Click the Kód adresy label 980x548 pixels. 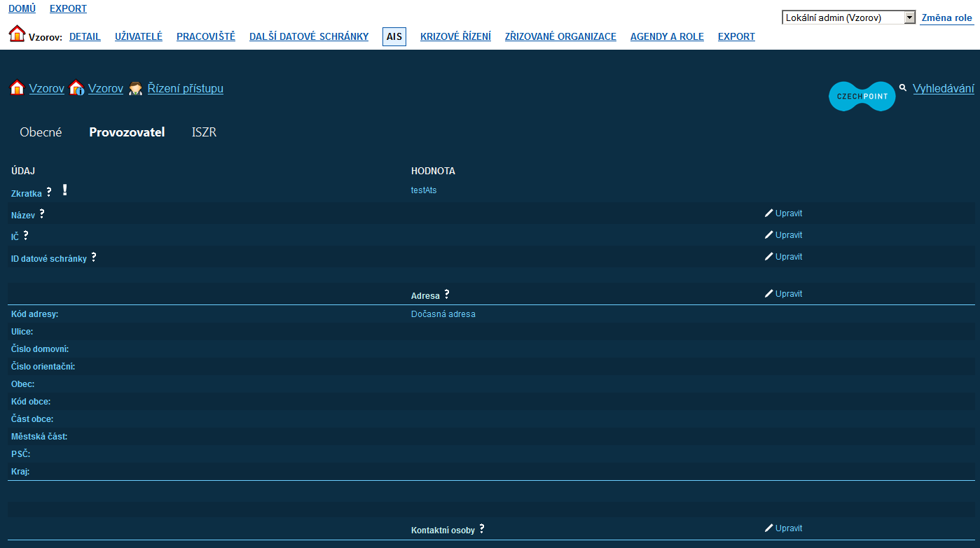point(35,314)
